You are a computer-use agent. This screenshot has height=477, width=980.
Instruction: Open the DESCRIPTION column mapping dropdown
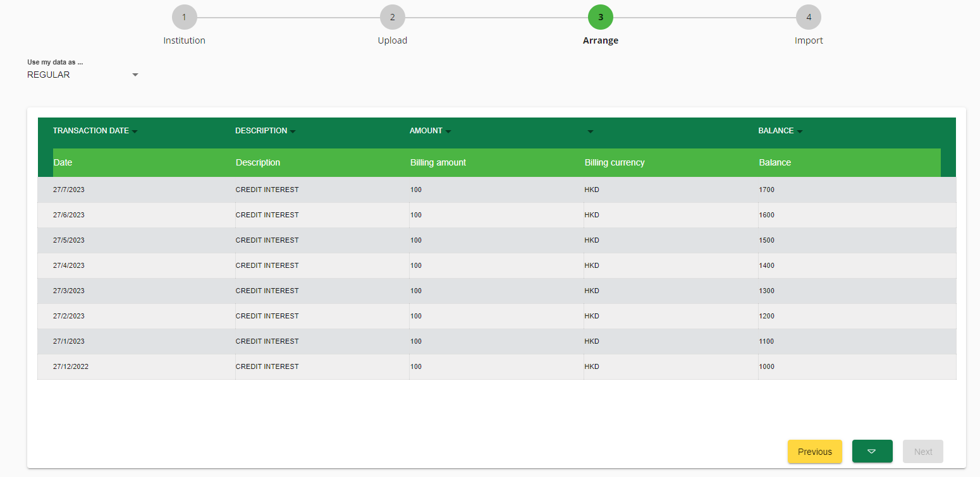pos(265,131)
